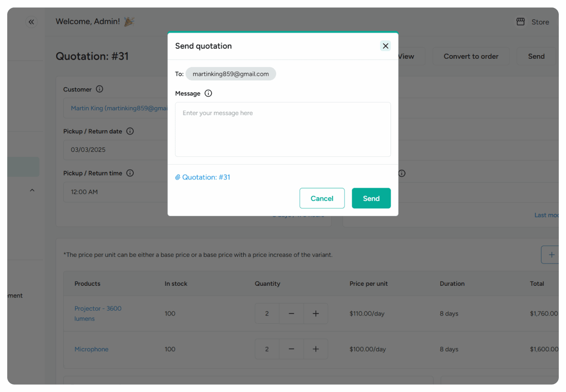Screen dimensions: 566x392
Task: Collapse the section using the upward chevron
Action: 32,190
